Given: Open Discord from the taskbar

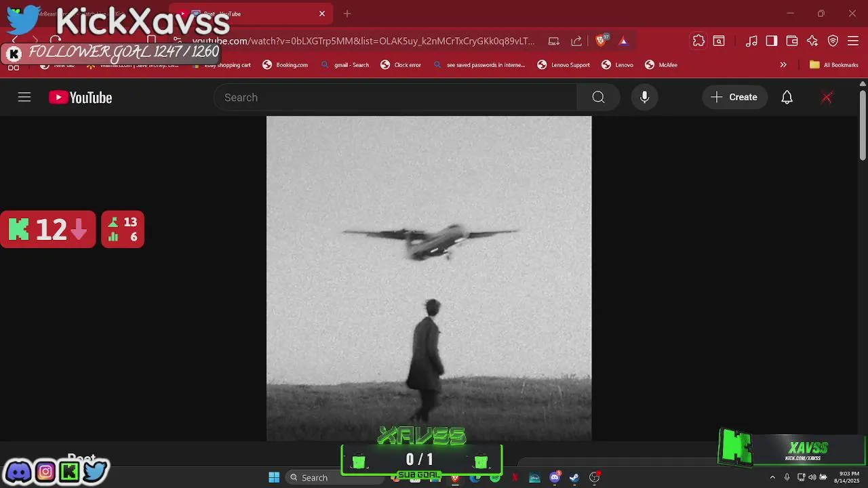Looking at the screenshot, I should point(555,478).
